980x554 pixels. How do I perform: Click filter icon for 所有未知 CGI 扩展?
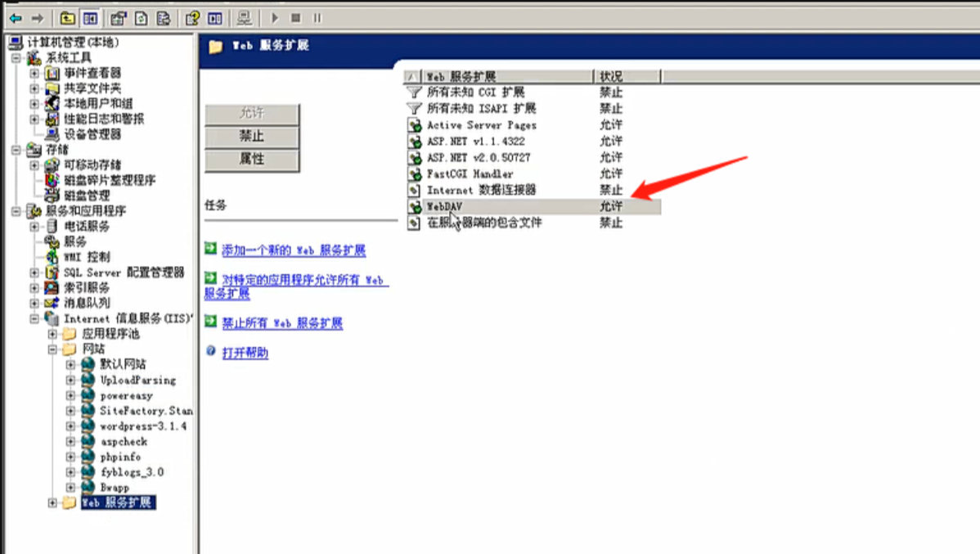tap(414, 92)
